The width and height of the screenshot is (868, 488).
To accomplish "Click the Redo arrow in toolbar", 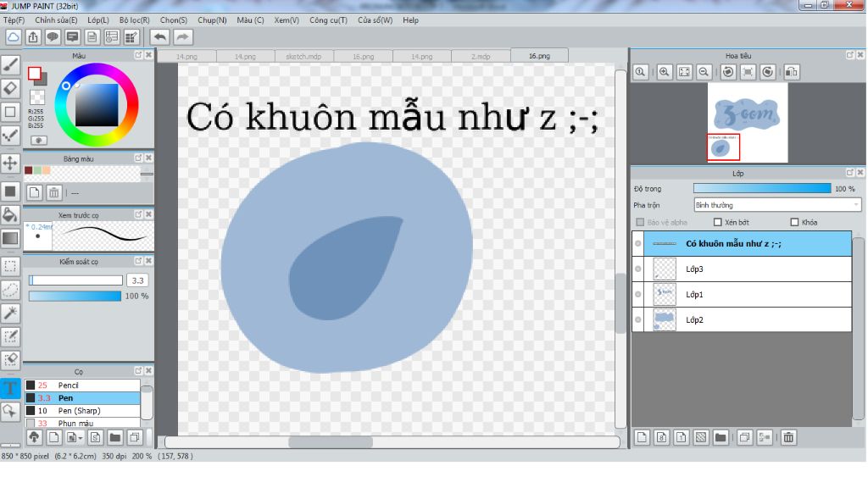I will (x=182, y=37).
